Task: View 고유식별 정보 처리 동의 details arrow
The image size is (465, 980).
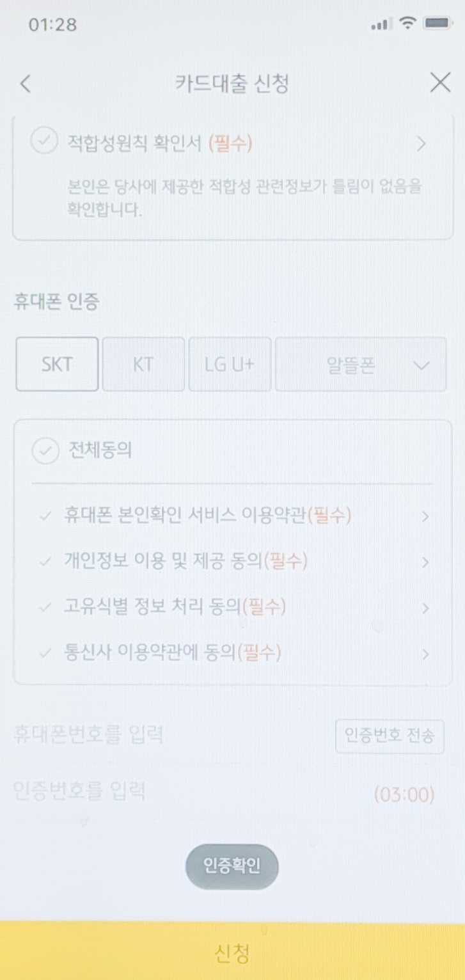Action: pos(425,608)
